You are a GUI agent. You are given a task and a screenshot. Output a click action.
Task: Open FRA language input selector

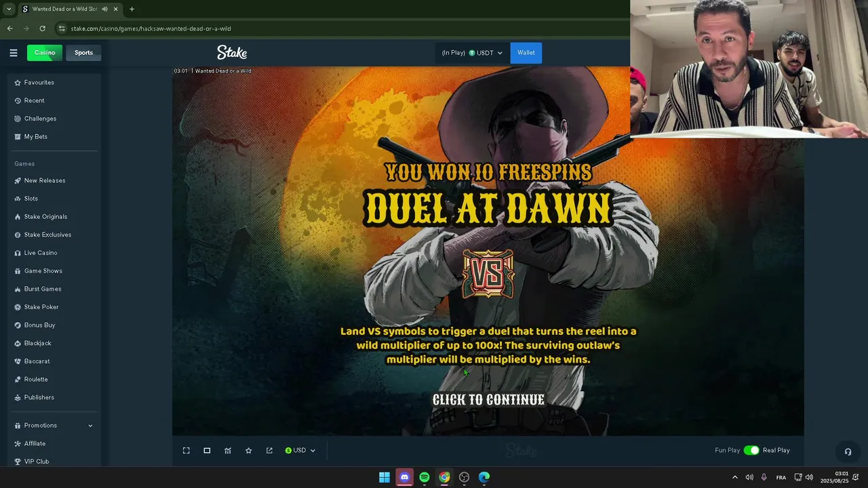click(781, 477)
